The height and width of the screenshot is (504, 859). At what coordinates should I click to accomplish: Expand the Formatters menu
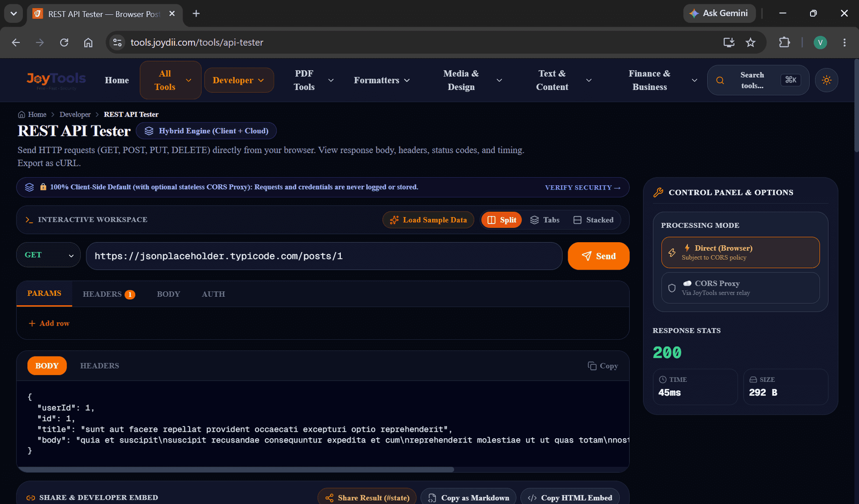pos(381,80)
